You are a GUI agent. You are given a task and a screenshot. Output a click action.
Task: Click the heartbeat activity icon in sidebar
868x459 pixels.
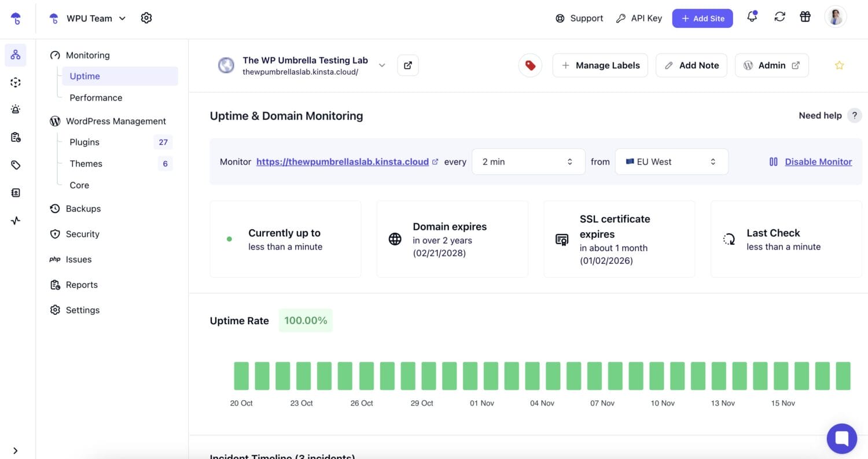[16, 221]
